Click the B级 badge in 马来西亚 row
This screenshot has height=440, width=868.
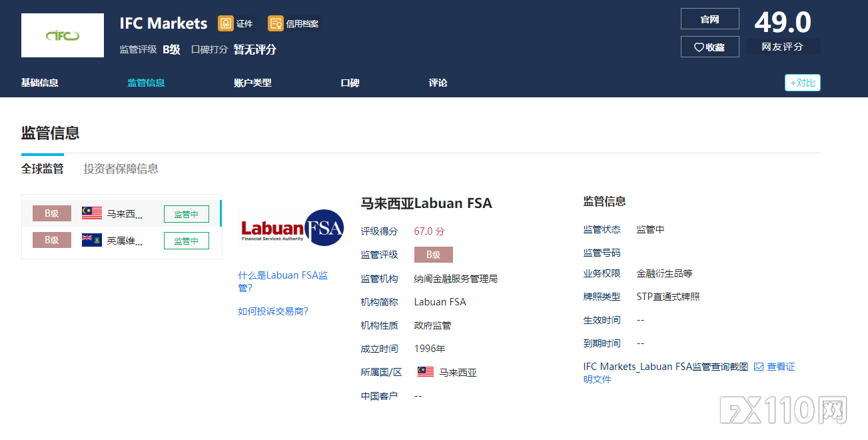[52, 213]
